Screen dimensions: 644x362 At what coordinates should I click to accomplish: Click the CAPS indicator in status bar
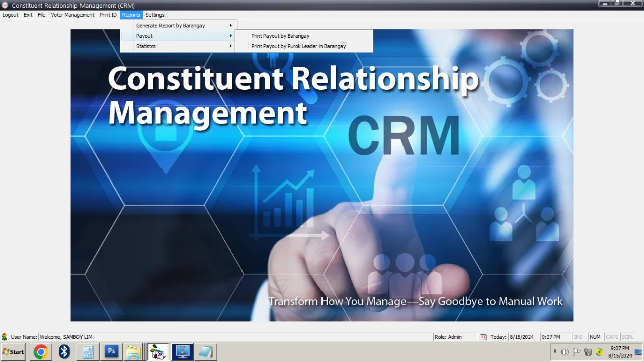[612, 337]
